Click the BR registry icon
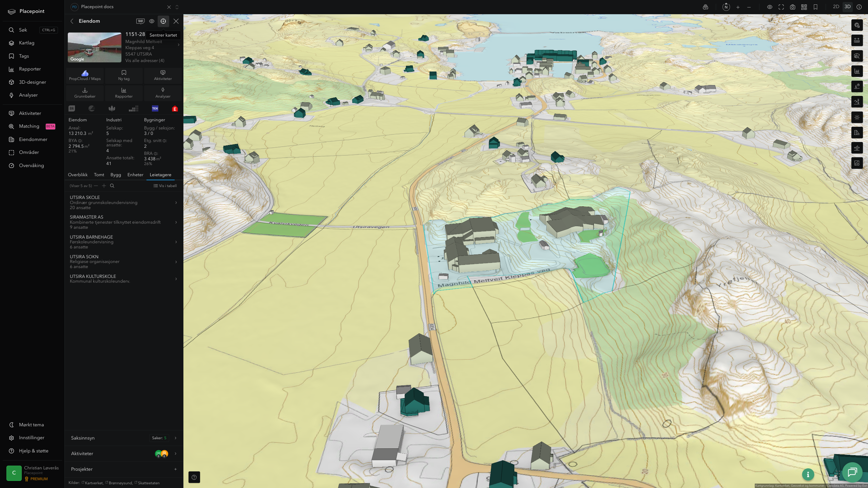868x488 pixels. tap(72, 108)
